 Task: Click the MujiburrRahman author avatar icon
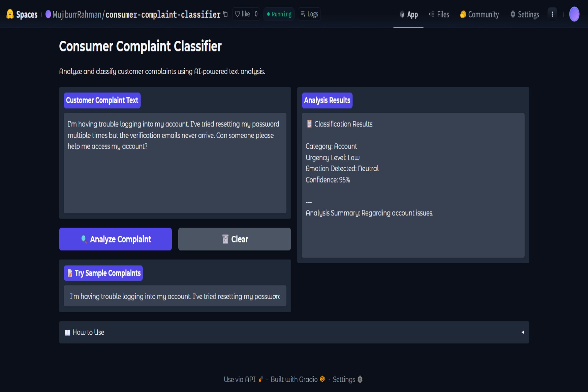[x=48, y=14]
